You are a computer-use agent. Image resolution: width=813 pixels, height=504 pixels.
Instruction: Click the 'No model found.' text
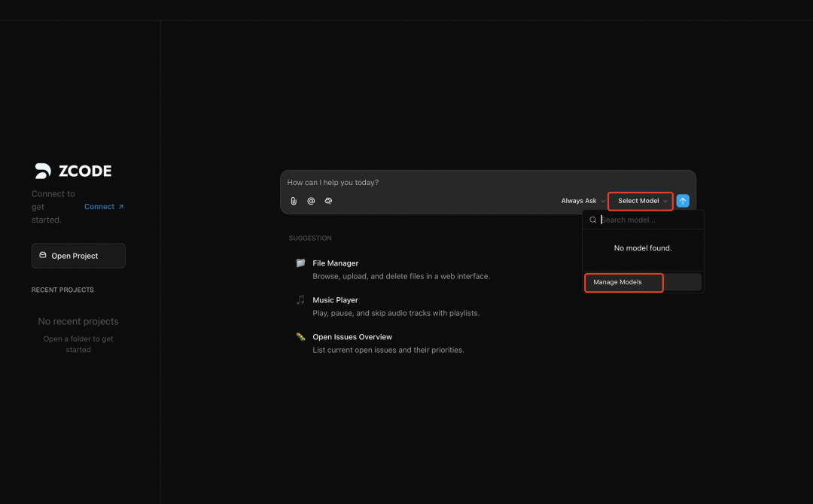tap(642, 248)
